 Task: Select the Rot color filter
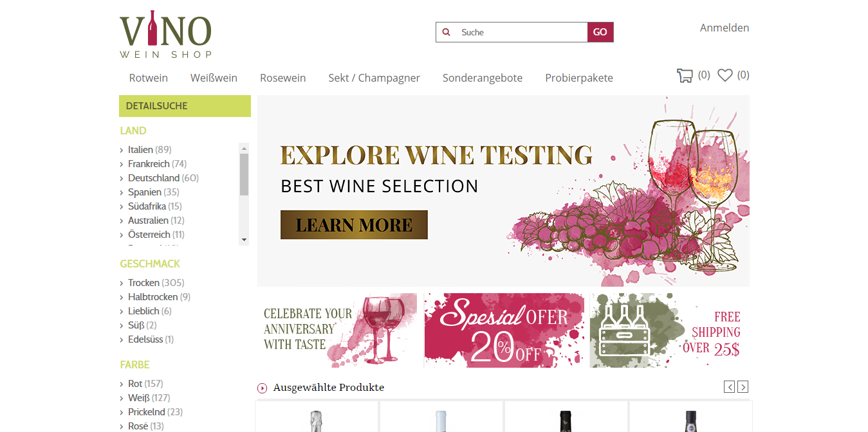pos(136,383)
